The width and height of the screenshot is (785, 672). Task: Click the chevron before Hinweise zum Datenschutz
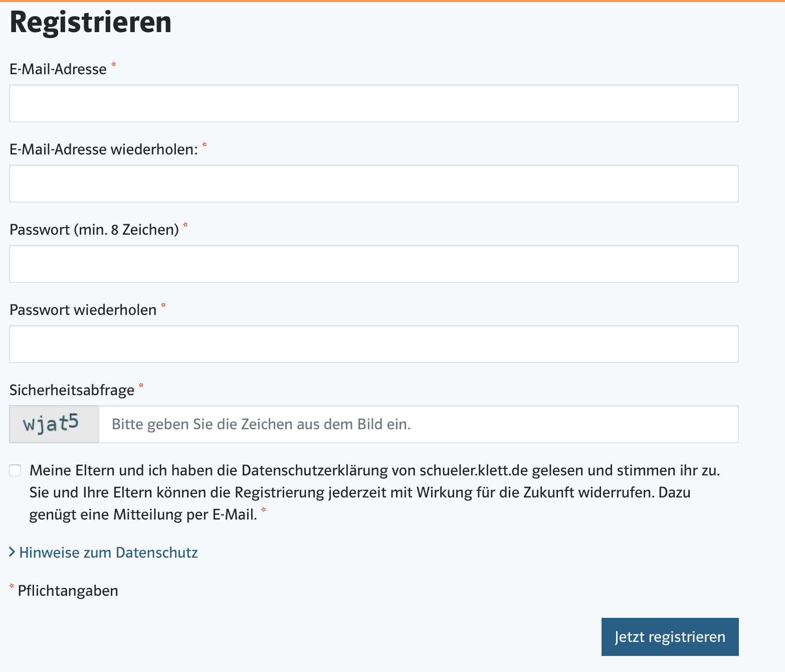tap(13, 552)
